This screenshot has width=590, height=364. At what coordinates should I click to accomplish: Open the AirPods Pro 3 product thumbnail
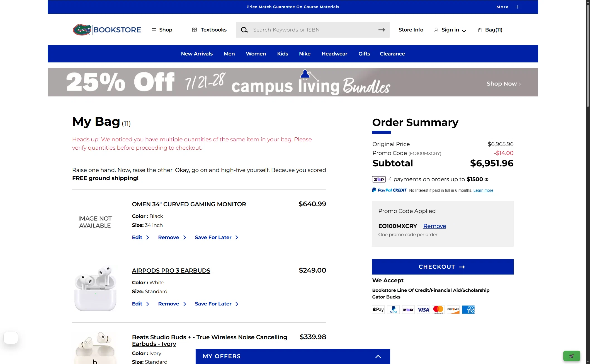pyautogui.click(x=95, y=288)
